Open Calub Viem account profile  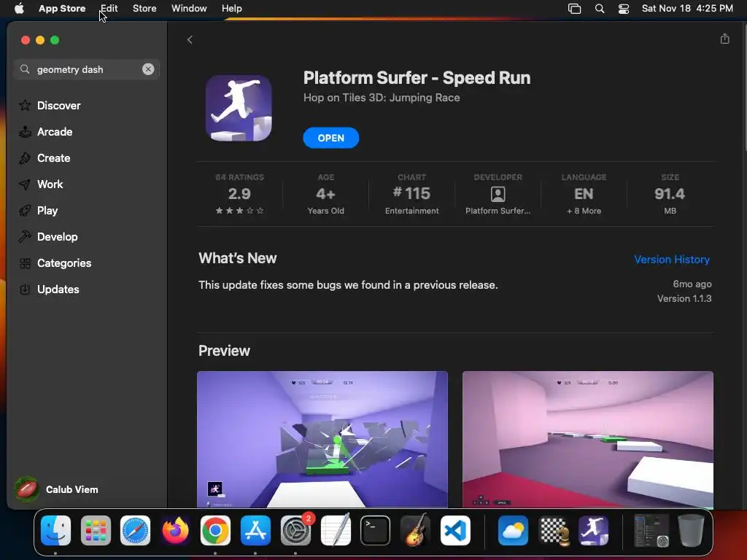click(x=57, y=489)
